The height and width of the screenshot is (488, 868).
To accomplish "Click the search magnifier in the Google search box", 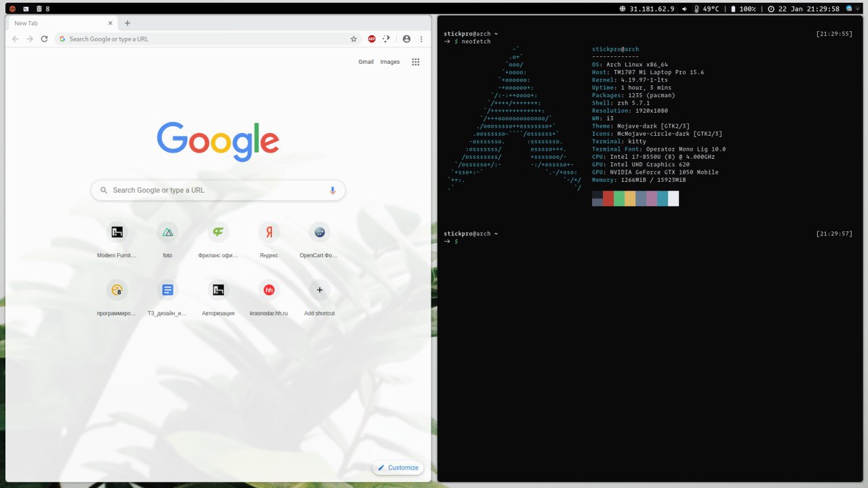I will [104, 190].
